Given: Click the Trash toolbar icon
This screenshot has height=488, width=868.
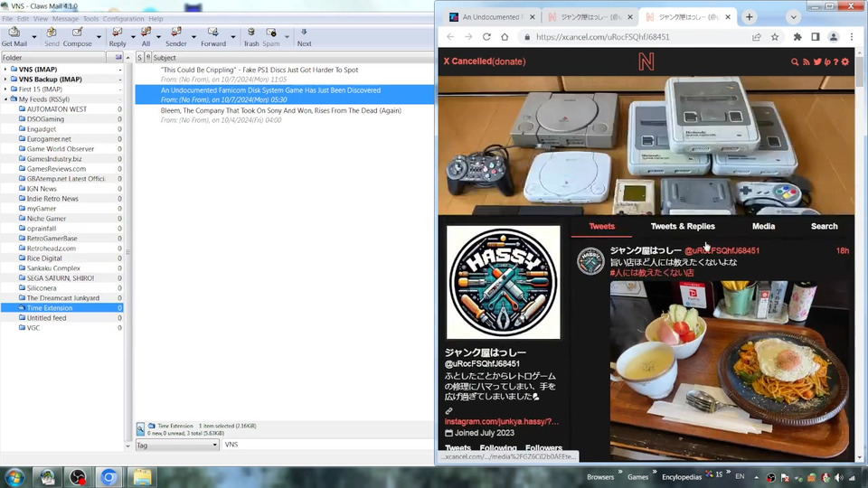Looking at the screenshot, I should 251,36.
